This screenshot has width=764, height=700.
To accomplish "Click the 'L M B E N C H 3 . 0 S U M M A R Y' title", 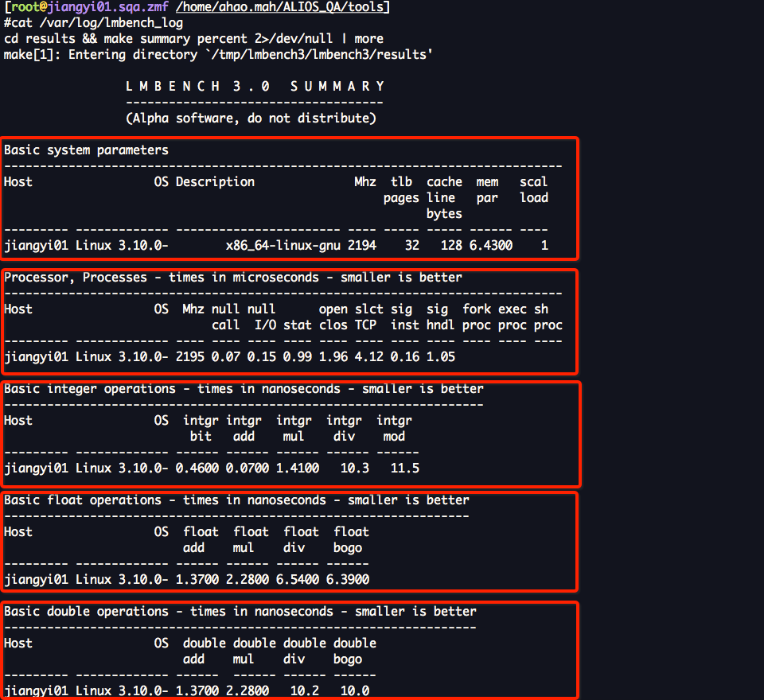I will point(255,86).
